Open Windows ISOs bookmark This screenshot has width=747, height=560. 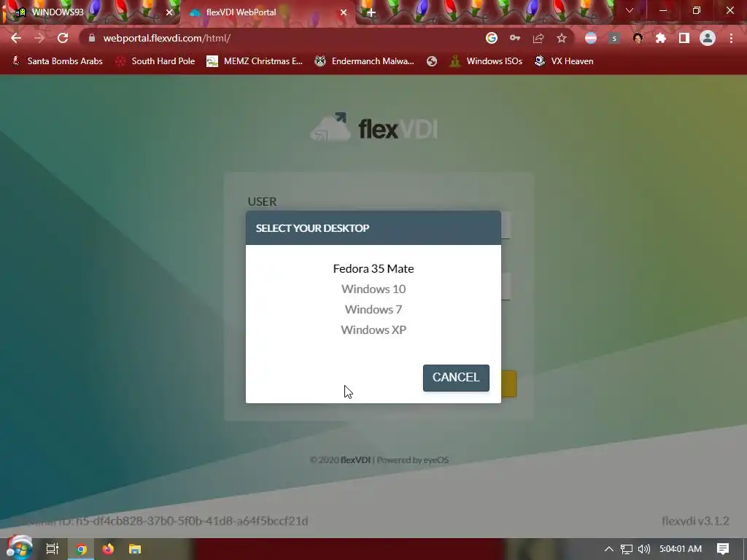coord(487,61)
